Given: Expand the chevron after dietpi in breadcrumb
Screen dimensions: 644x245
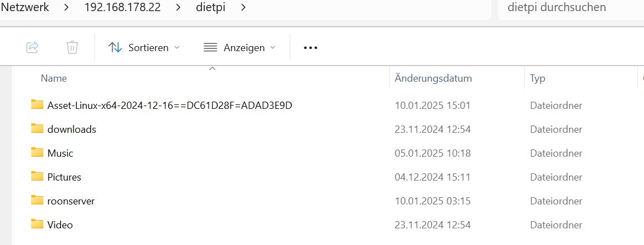Looking at the screenshot, I should [x=243, y=8].
